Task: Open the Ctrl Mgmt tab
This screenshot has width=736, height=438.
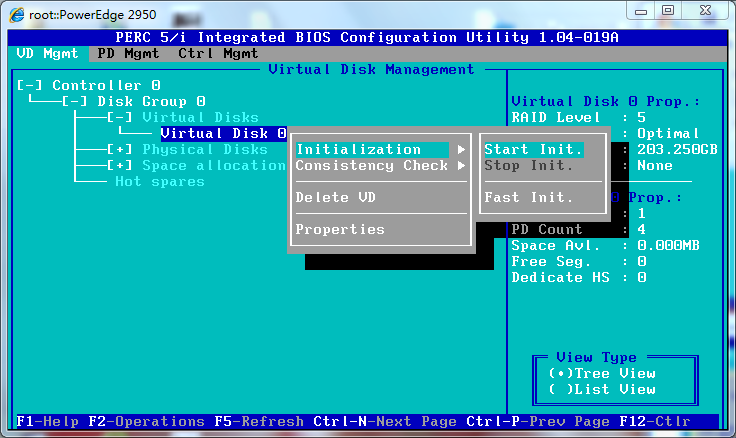Action: (218, 54)
